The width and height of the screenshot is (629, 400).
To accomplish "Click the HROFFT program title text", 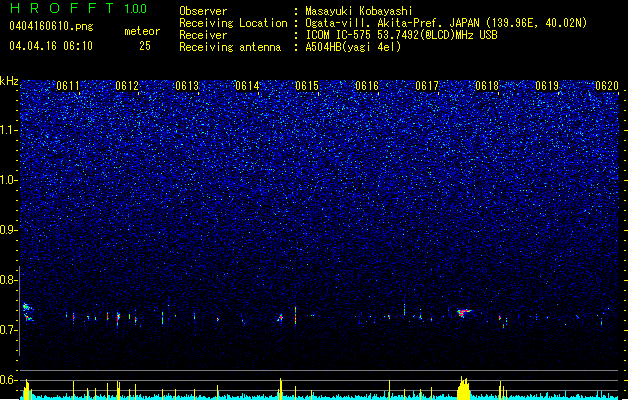I will pyautogui.click(x=61, y=8).
